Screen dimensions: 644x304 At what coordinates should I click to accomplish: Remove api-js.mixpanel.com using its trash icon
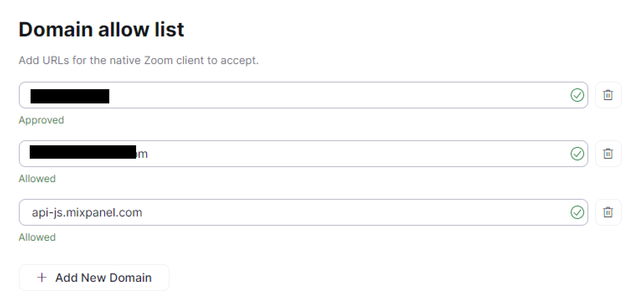(608, 212)
